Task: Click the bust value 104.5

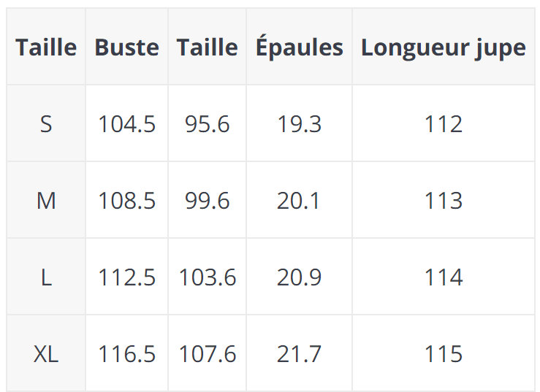Action: coord(126,124)
